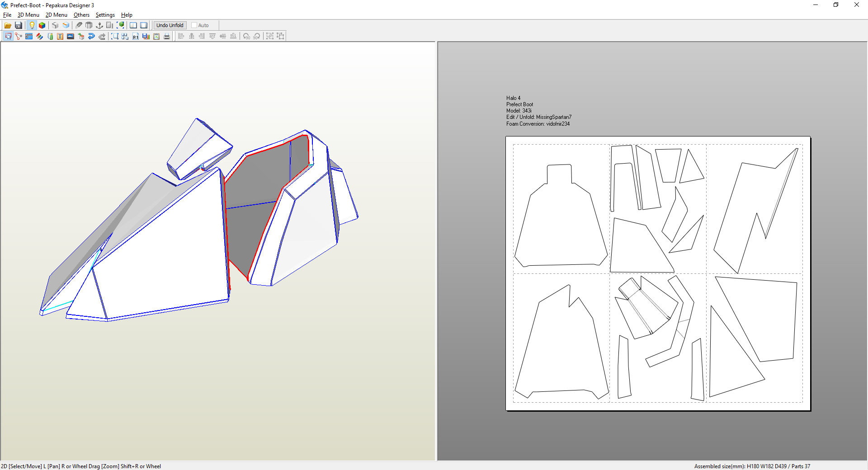The width and height of the screenshot is (868, 470).
Task: Select the Input Text tool
Action: pos(60,36)
